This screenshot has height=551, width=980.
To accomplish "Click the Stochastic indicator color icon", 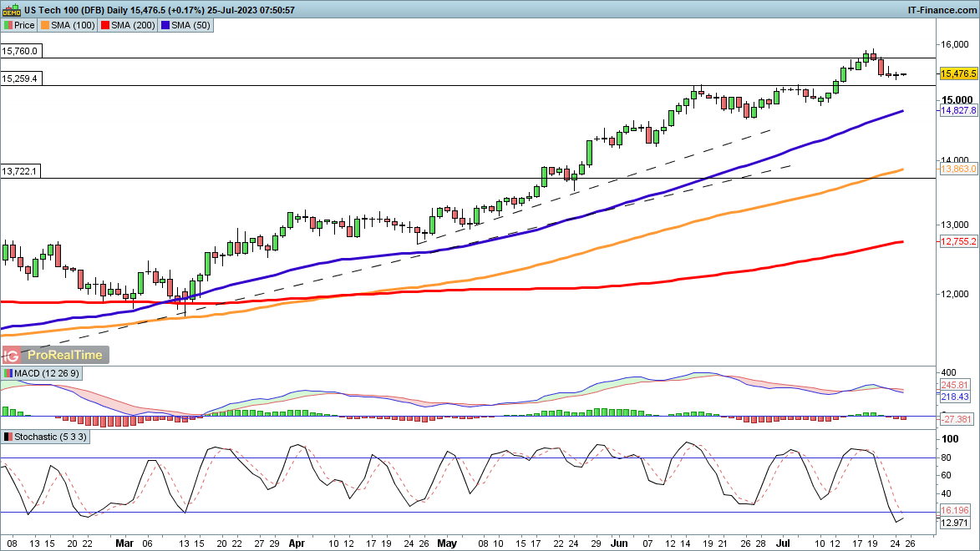I will pyautogui.click(x=8, y=437).
